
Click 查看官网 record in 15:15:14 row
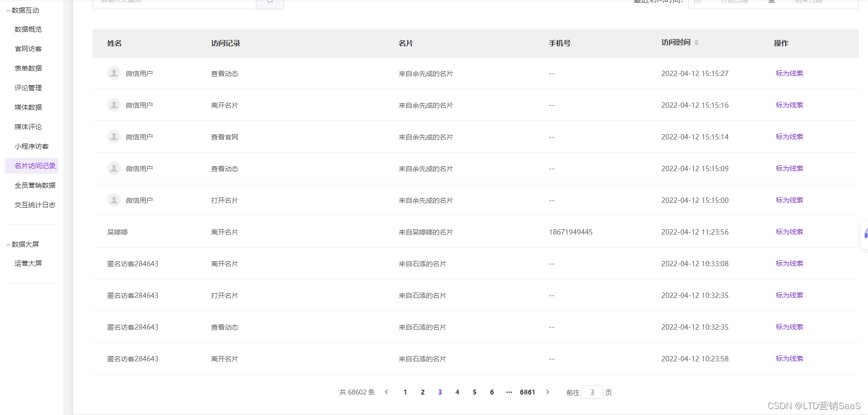[225, 137]
